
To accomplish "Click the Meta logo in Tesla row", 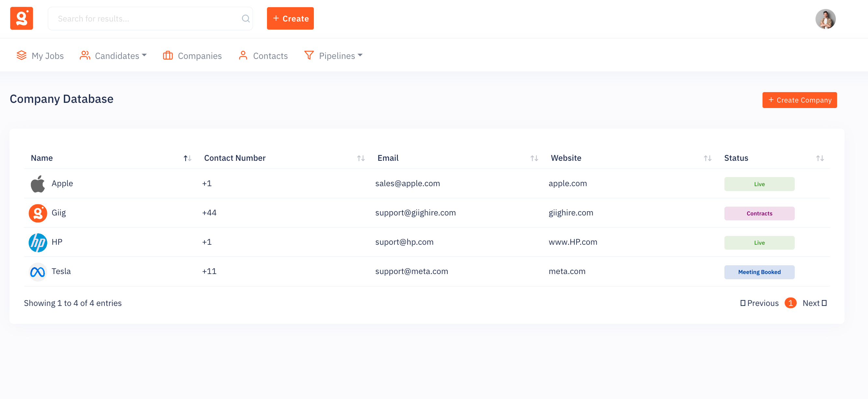I will (x=38, y=272).
